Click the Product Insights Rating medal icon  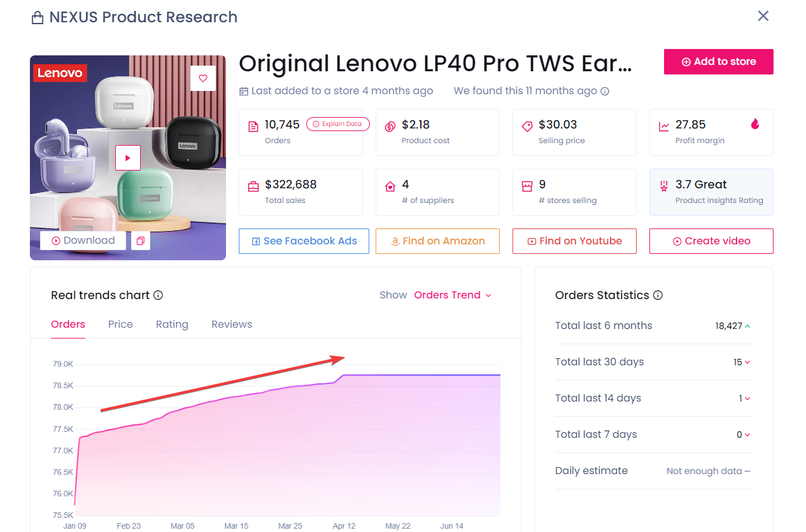click(x=663, y=186)
